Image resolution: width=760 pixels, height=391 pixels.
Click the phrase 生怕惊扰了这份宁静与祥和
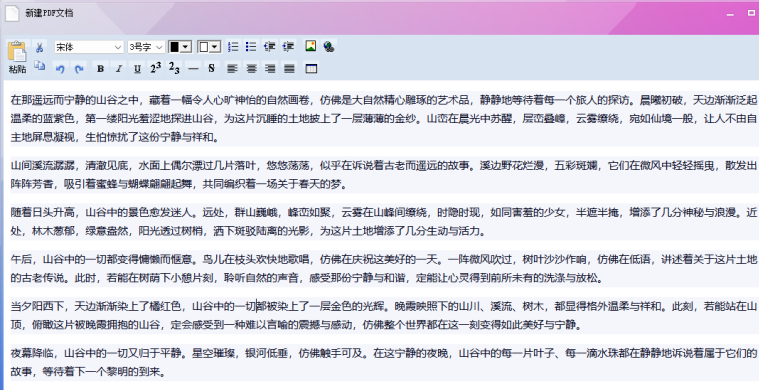tap(149, 138)
